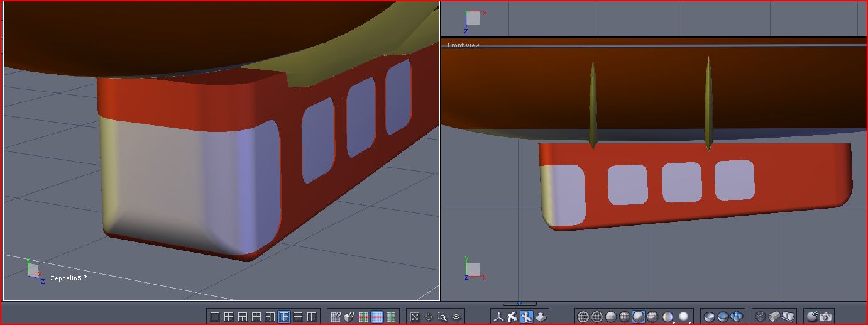Choose the layout with two top, one bottom views
The width and height of the screenshot is (868, 325).
[x=256, y=317]
